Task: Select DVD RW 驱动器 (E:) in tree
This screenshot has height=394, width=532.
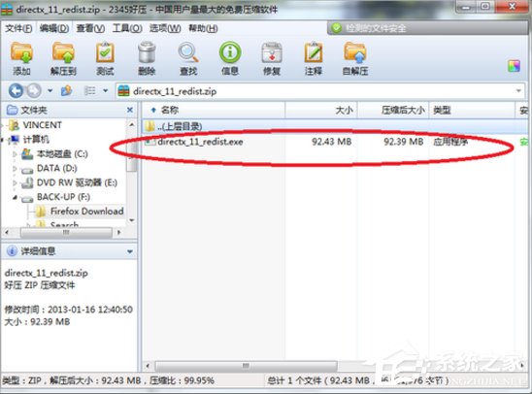Action: 77,182
